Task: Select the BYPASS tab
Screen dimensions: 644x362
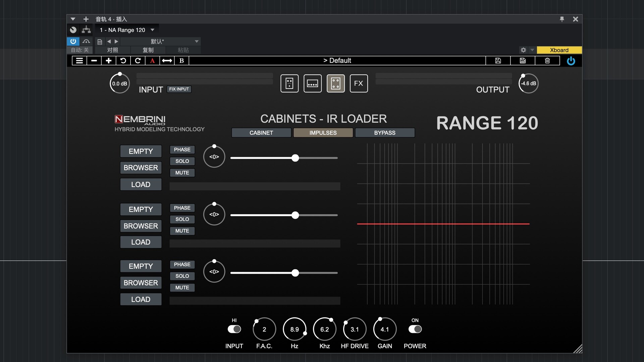Action: [x=385, y=133]
